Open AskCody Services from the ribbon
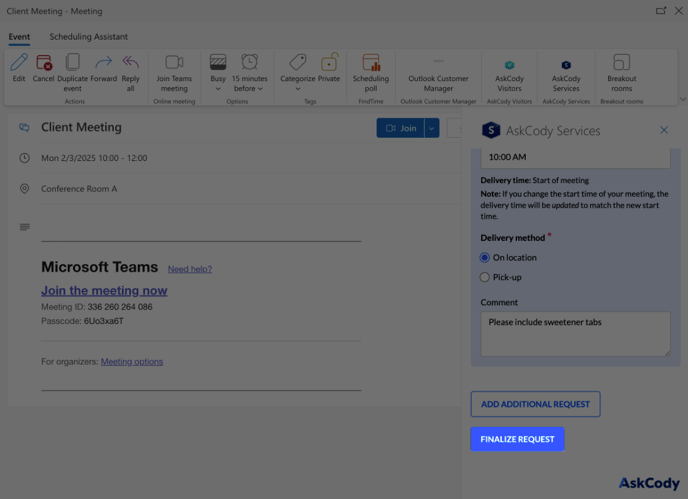 coord(566,75)
